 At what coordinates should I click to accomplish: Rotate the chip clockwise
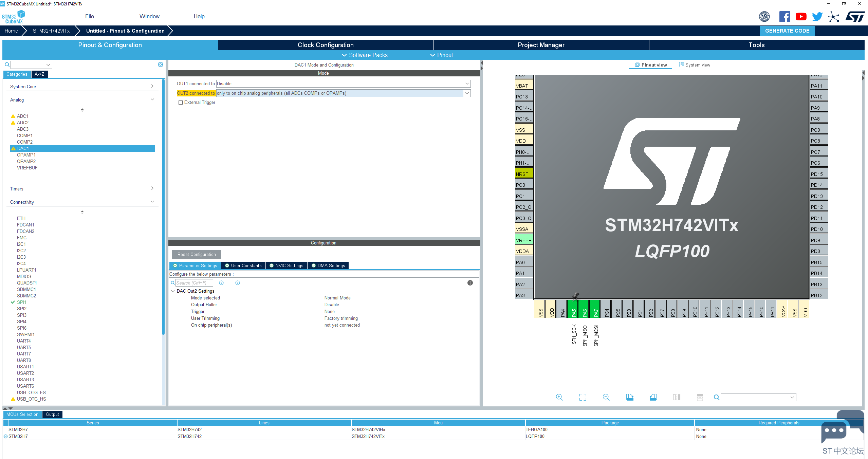630,397
